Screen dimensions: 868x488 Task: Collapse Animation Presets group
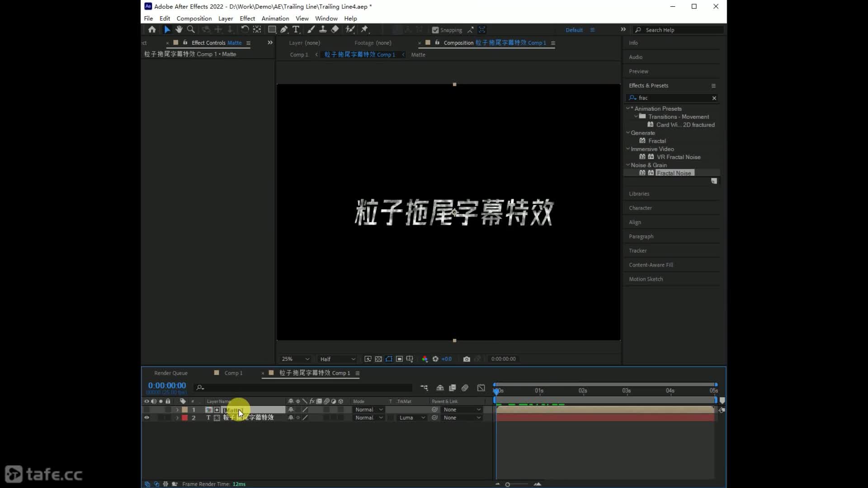[627, 108]
